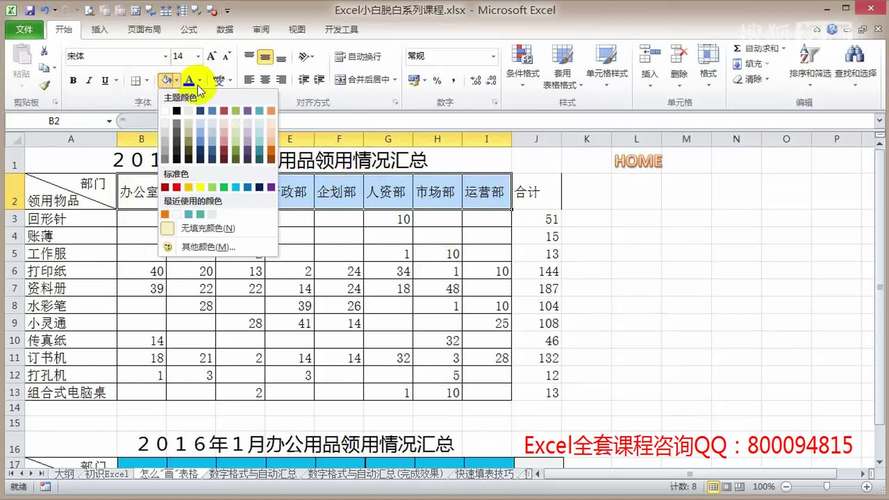
Task: Click the 填充 fill button
Action: click(x=750, y=64)
